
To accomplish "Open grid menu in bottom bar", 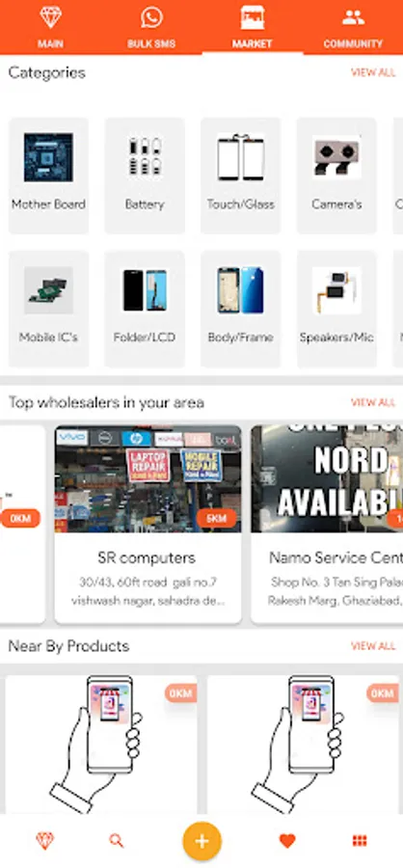I will pos(360,841).
